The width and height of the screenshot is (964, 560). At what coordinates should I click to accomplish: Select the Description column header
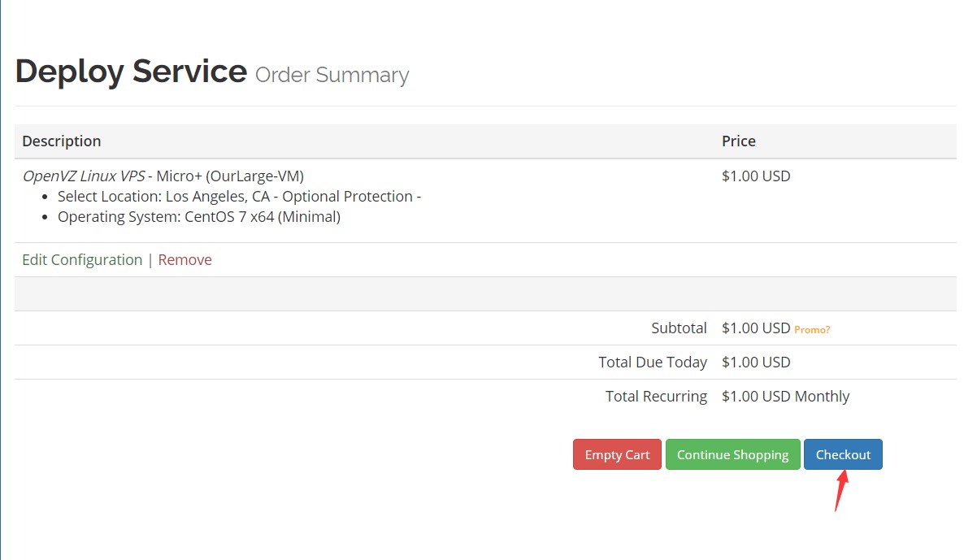[62, 141]
